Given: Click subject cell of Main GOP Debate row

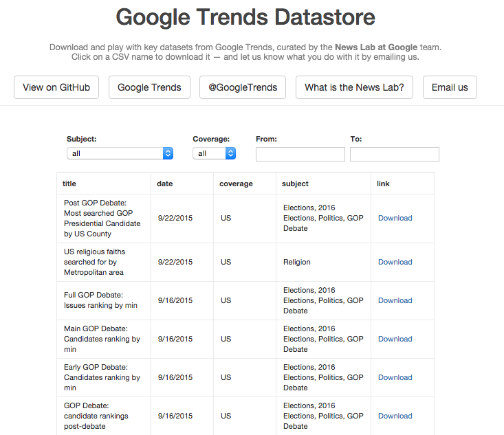Looking at the screenshot, I should pyautogui.click(x=323, y=339).
